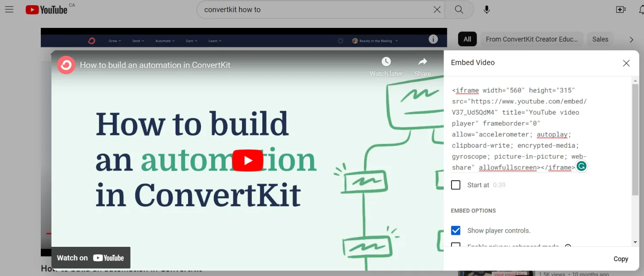Viewport: 644px width, 276px height.
Task: Enable the Start at checkbox
Action: click(456, 185)
